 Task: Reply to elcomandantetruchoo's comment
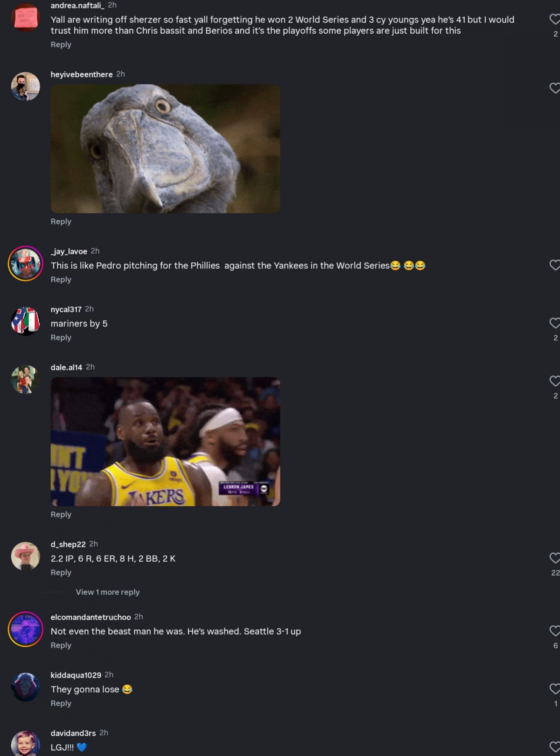(x=61, y=645)
